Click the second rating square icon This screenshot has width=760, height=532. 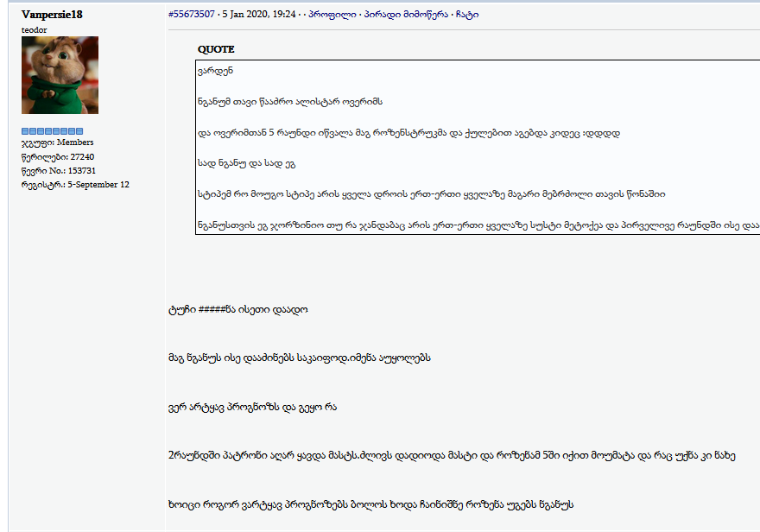pyautogui.click(x=33, y=131)
